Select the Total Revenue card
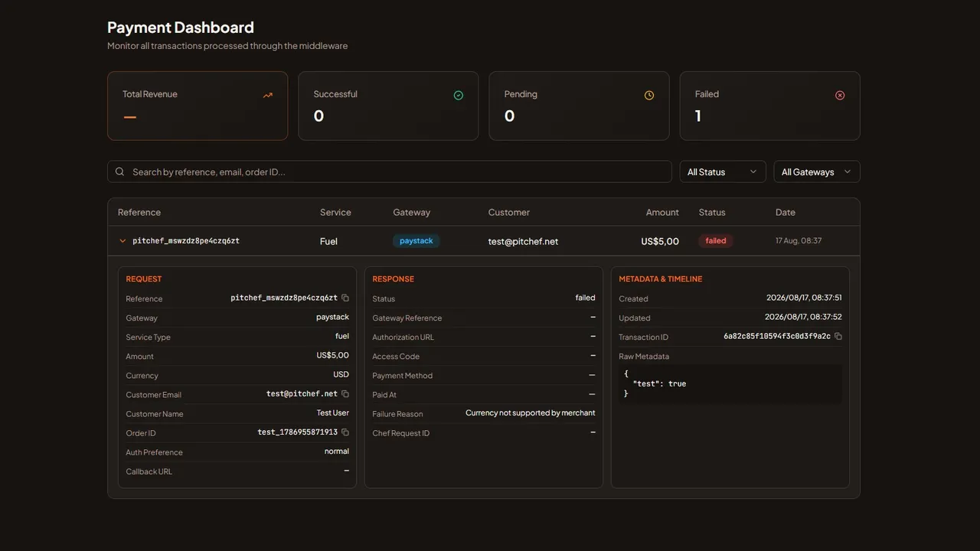The width and height of the screenshot is (980, 551). 198,106
